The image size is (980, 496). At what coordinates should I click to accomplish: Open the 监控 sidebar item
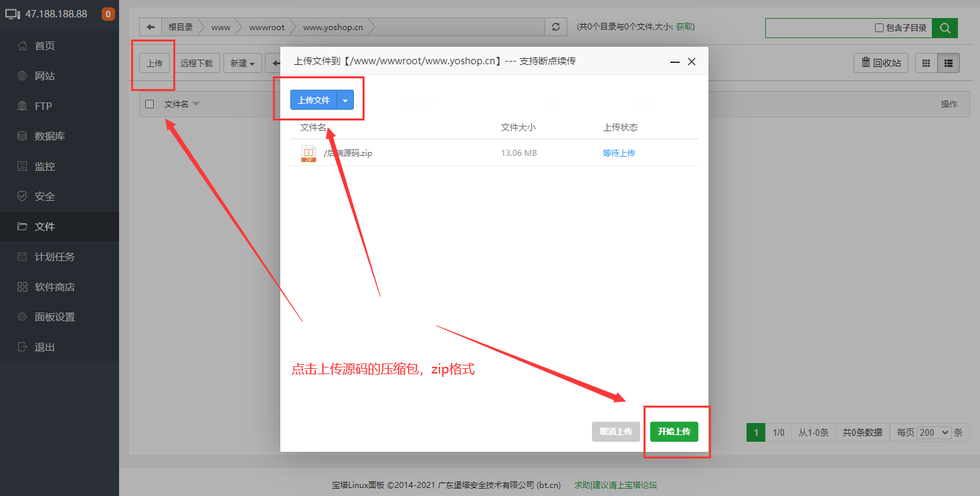(x=60, y=166)
